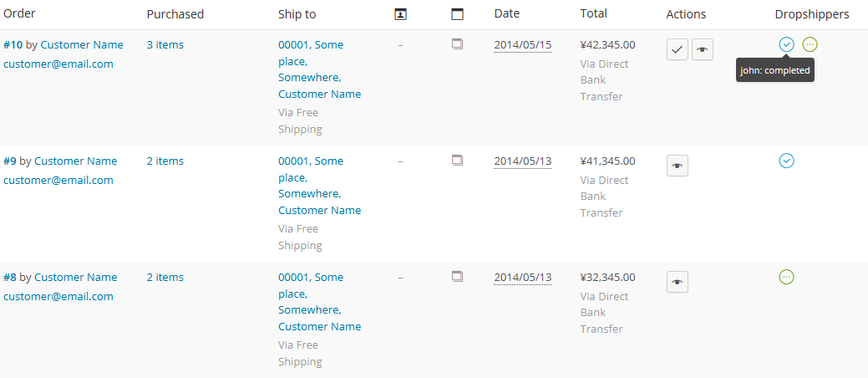868x378 pixels.
Task: View order #8 with the eye button
Action: (677, 282)
